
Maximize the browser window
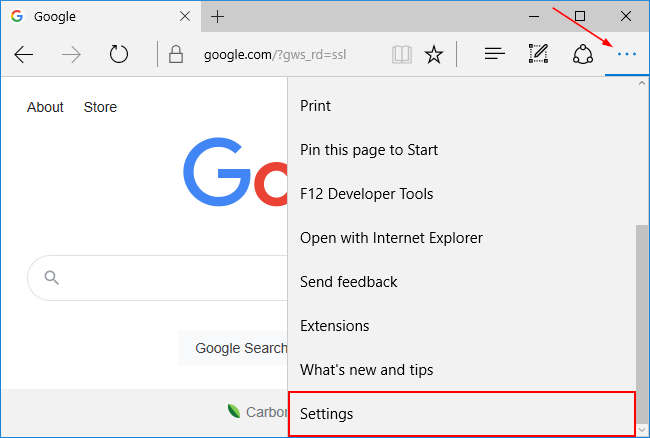click(580, 16)
